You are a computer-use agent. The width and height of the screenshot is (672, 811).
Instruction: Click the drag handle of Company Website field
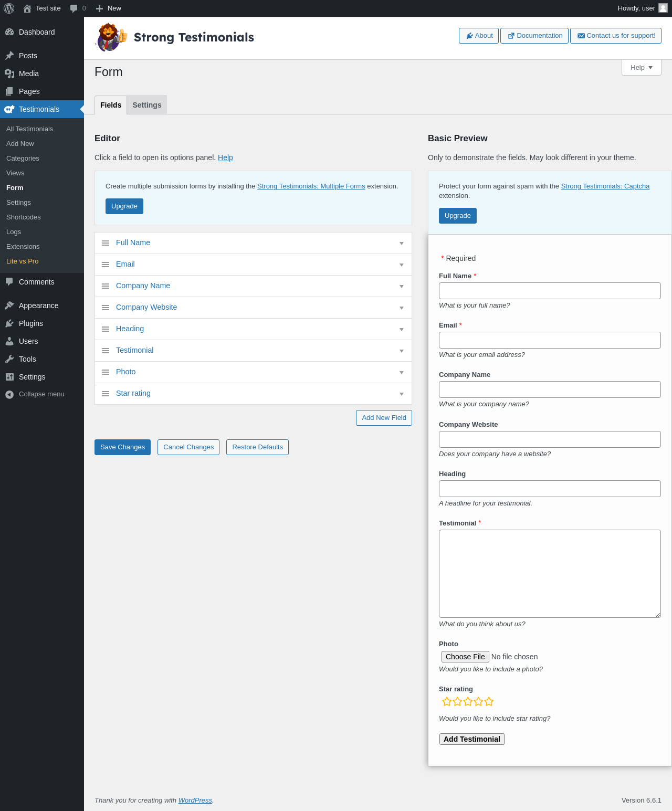[x=106, y=308]
